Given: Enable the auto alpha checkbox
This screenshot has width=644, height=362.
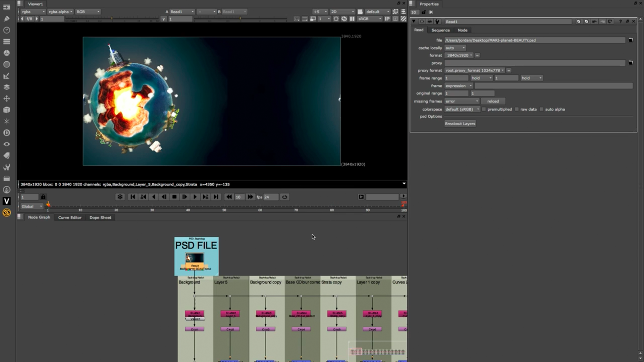Looking at the screenshot, I should point(542,109).
